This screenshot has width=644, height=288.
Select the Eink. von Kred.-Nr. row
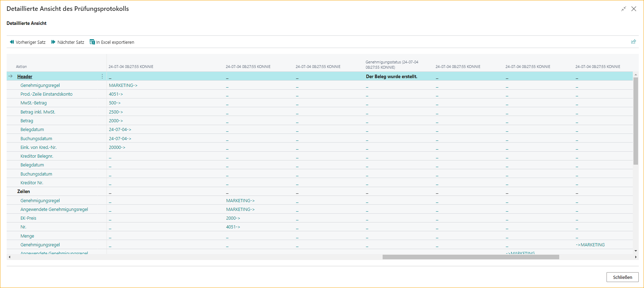(x=320, y=147)
